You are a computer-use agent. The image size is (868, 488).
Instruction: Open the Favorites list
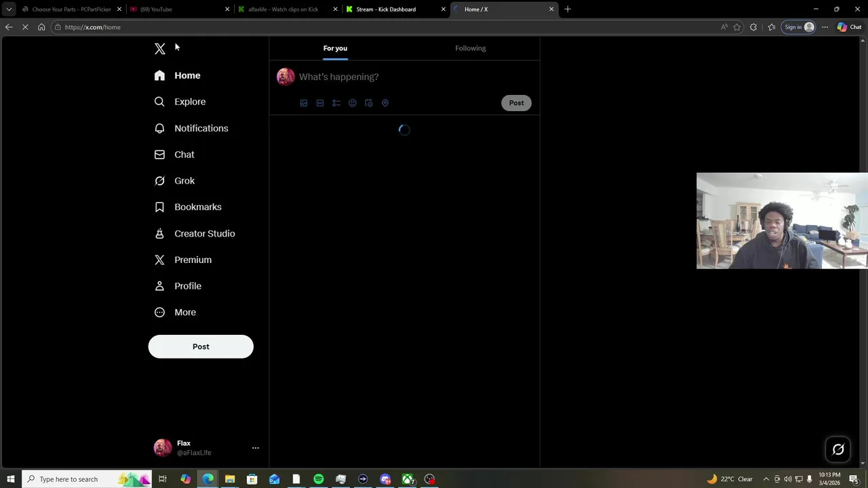(x=772, y=27)
